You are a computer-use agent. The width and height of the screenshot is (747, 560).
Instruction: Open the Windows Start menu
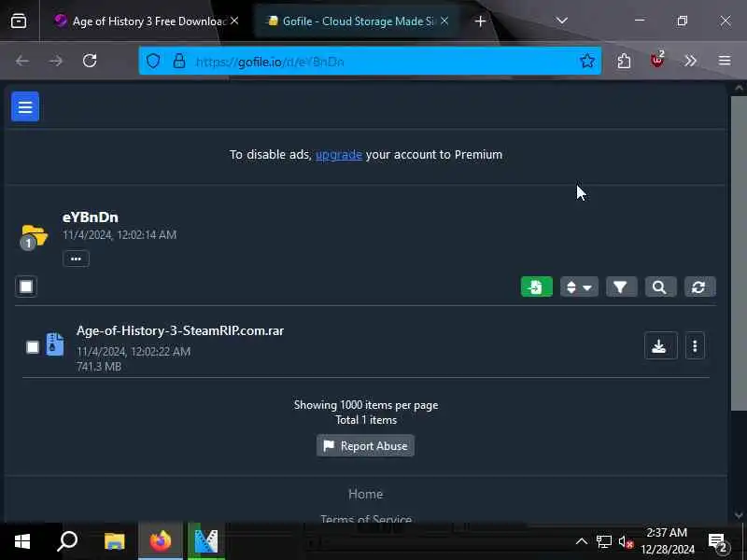pos(21,541)
